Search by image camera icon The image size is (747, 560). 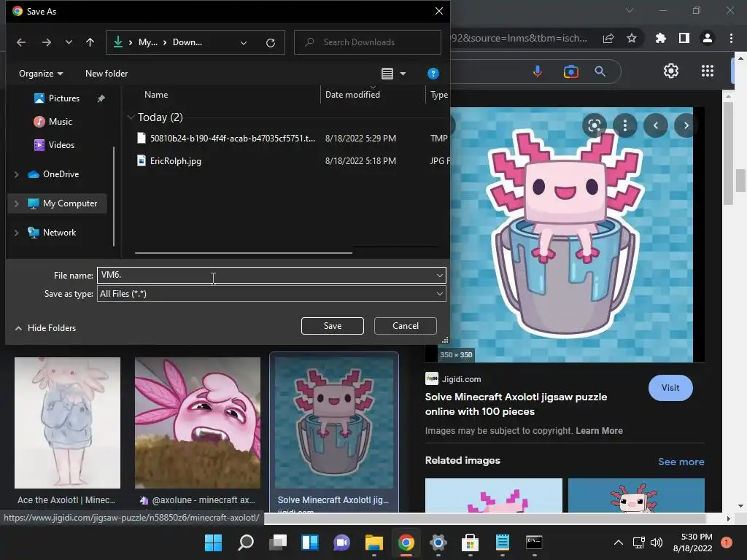(x=570, y=71)
